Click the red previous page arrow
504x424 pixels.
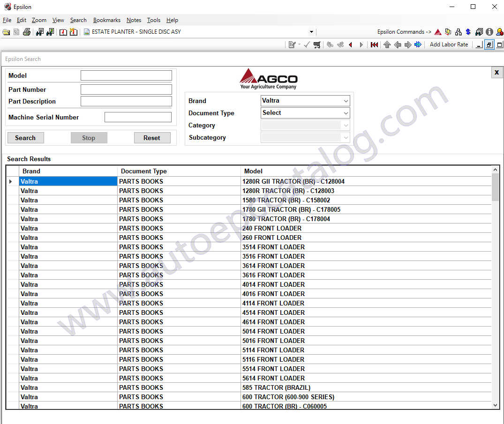[350, 45]
